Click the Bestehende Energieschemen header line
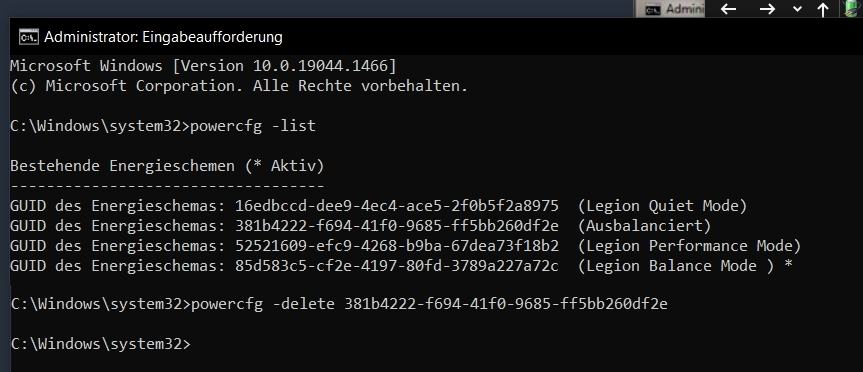863x372 pixels. 167,166
